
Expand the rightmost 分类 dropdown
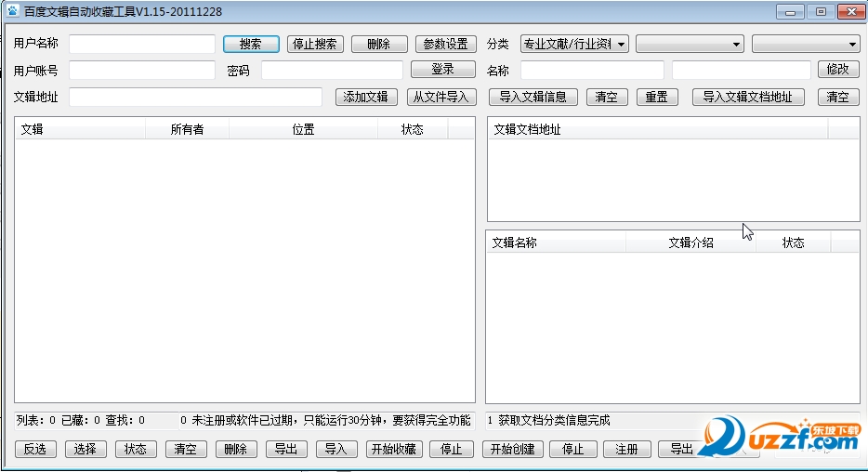[805, 44]
